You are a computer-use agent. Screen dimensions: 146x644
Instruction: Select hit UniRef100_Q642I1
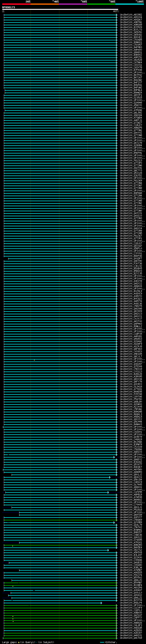pos(131,477)
